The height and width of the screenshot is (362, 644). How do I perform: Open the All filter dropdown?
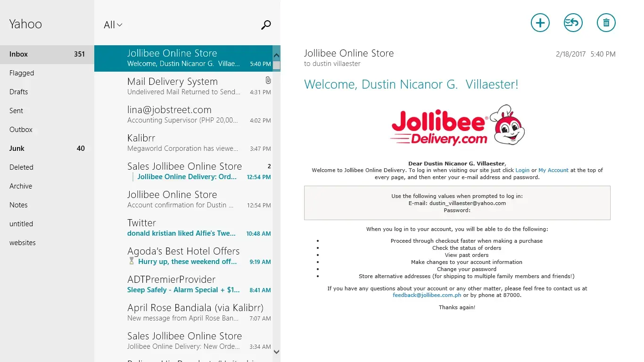click(x=113, y=25)
